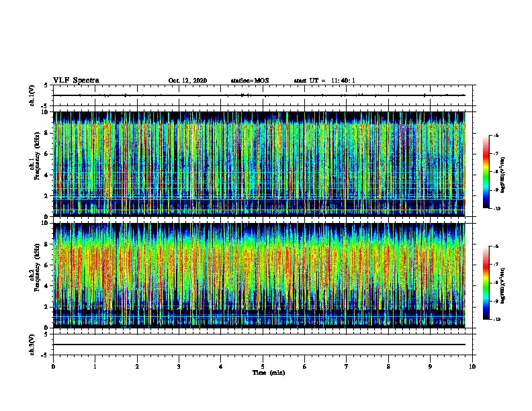Click the ch.2 spectrogram panel
The width and height of the screenshot is (532, 411).
tap(259, 275)
